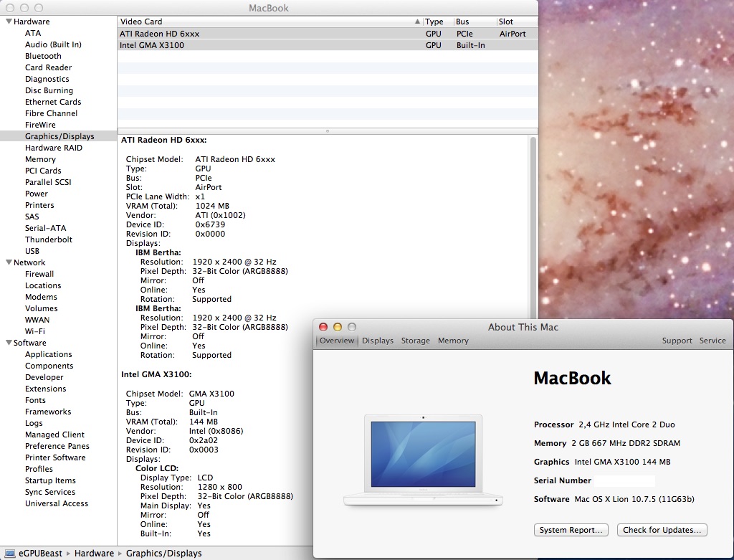Click the System Report... button
This screenshot has height=560, width=734.
tap(571, 530)
